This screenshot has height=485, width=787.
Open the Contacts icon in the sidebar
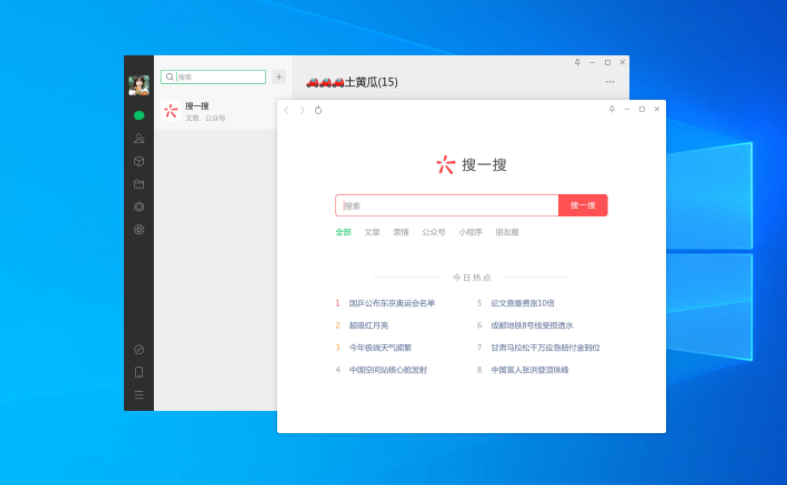point(139,139)
